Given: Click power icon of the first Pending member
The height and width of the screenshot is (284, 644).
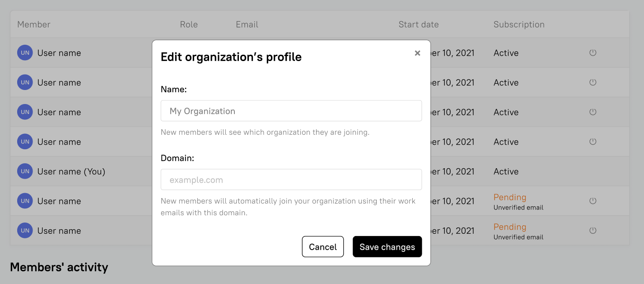Looking at the screenshot, I should point(593,201).
